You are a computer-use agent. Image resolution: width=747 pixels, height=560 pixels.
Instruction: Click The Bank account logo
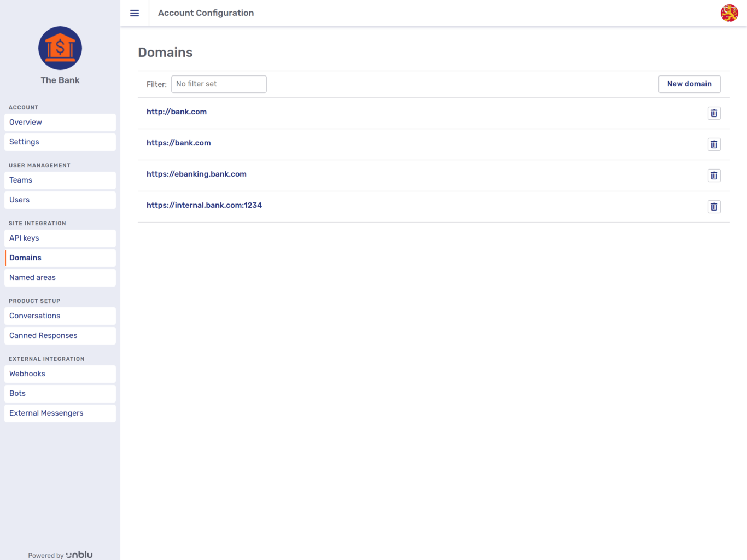[x=60, y=48]
